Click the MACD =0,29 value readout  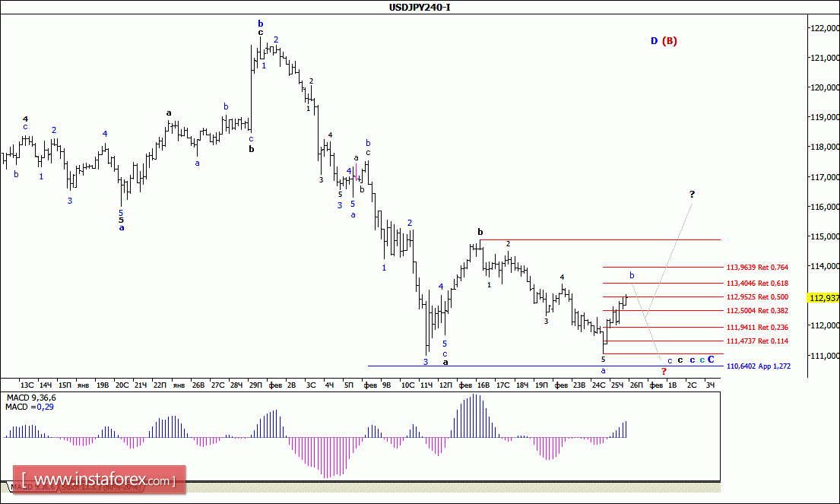[30, 407]
